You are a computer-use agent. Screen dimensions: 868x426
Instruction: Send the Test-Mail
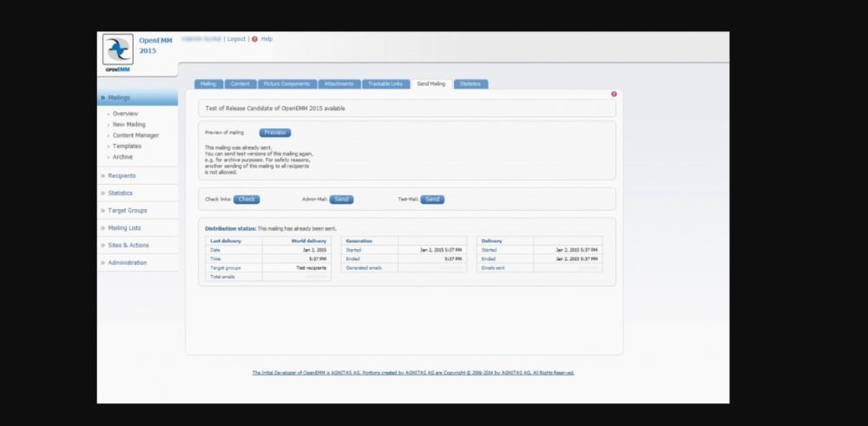click(x=432, y=200)
